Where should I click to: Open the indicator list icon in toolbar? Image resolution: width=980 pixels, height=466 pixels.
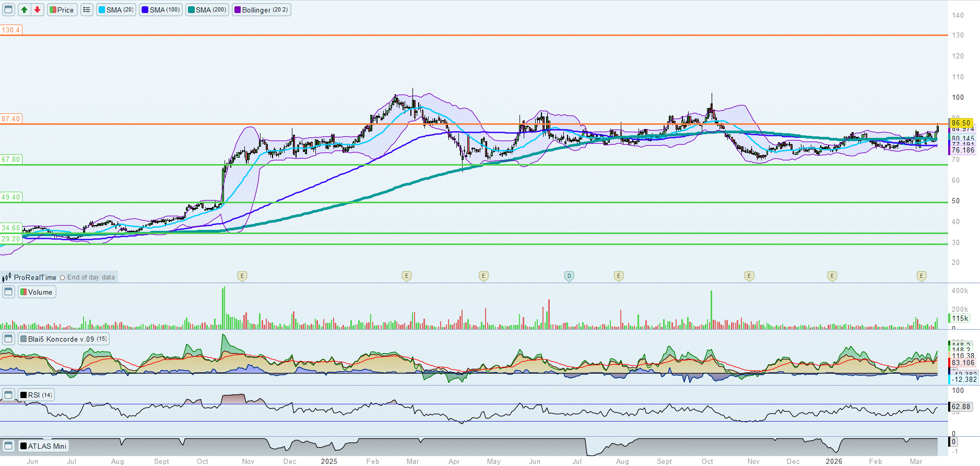(87, 10)
